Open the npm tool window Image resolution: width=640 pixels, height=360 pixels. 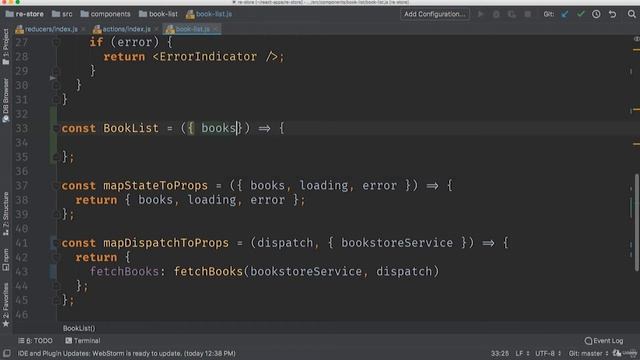pyautogui.click(x=6, y=260)
